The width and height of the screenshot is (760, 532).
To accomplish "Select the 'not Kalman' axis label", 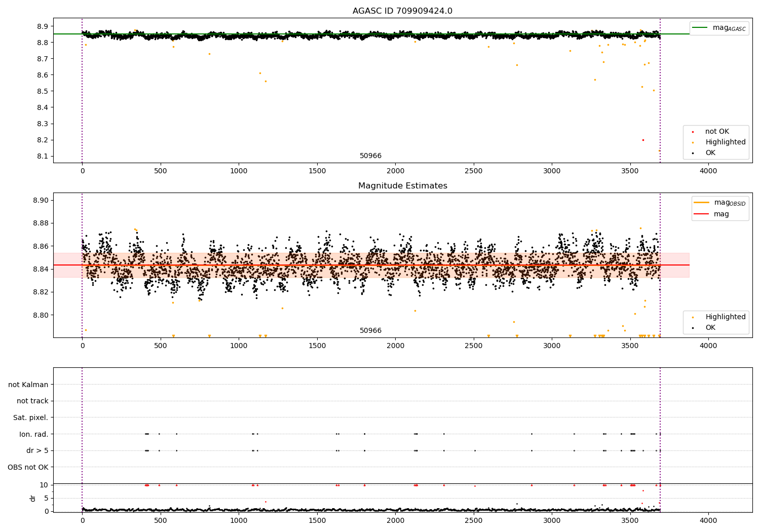I will pyautogui.click(x=28, y=385).
